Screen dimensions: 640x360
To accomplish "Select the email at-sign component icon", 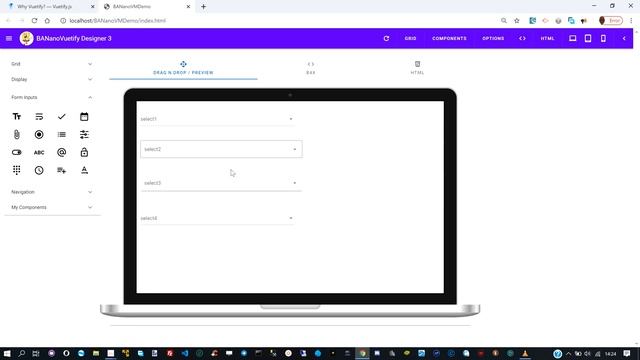I will click(x=62, y=152).
